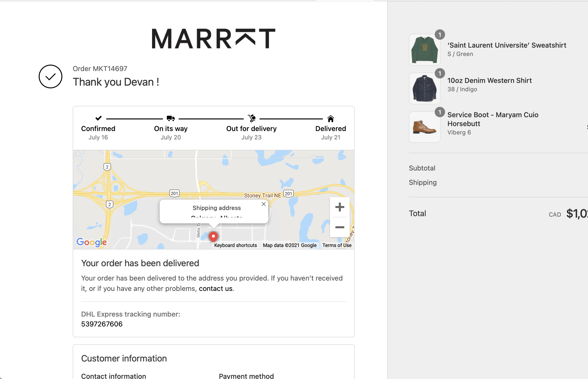This screenshot has height=379, width=588.
Task: Click the On its way truck icon
Action: click(171, 118)
